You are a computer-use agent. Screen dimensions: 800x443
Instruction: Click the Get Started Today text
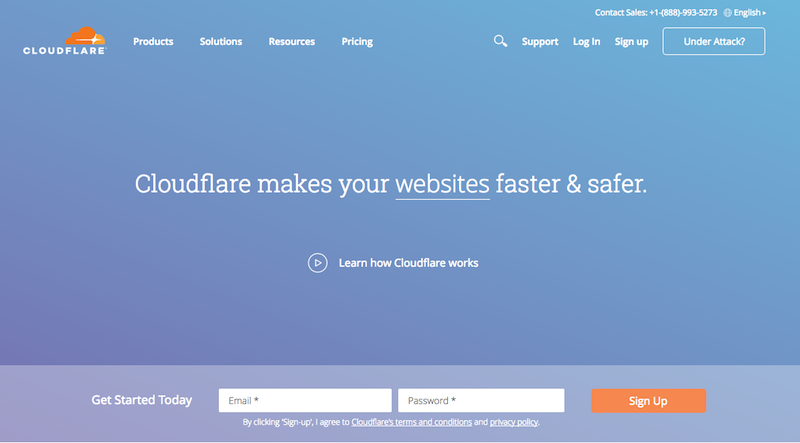(x=142, y=400)
